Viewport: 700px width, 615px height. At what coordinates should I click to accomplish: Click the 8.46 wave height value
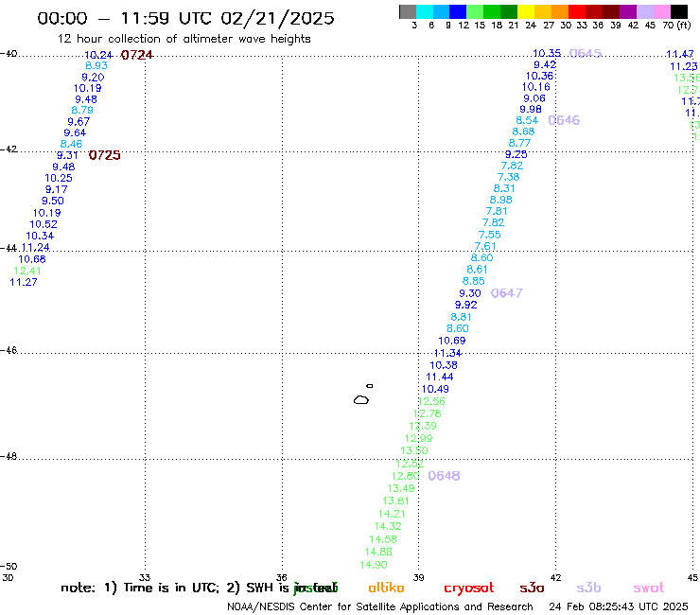coord(71,144)
